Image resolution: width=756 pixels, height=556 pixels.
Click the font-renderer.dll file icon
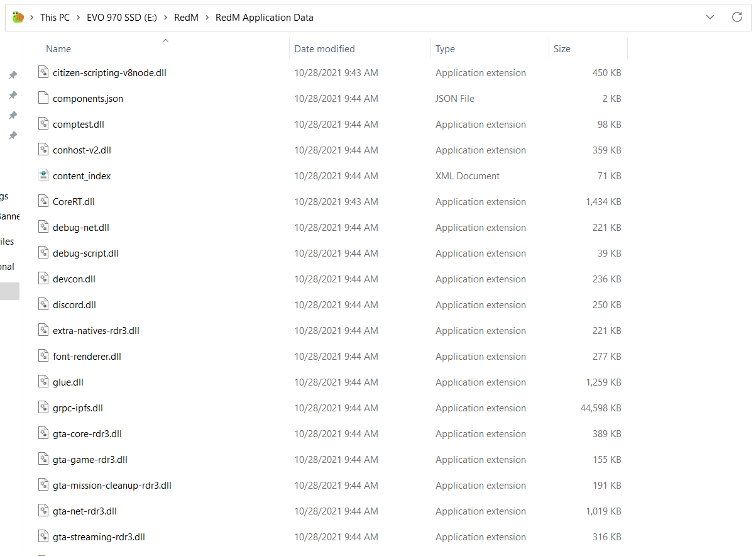43,356
